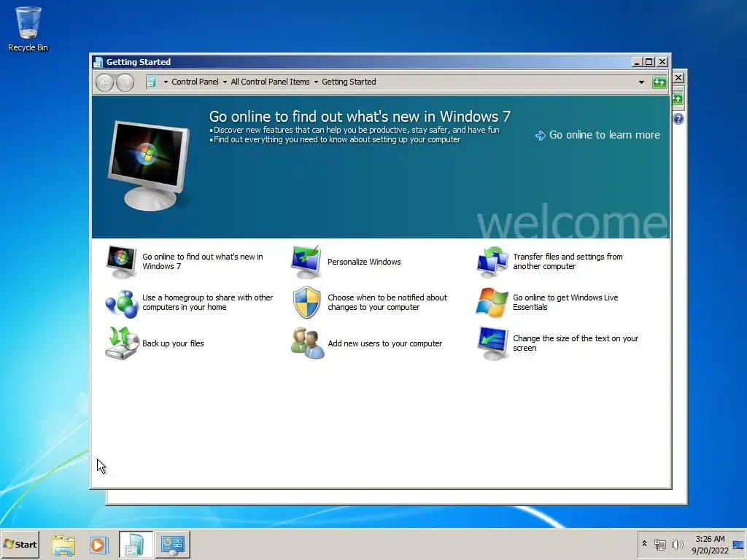Click the Personalize Windows icon
The width and height of the screenshot is (747, 560).
(x=306, y=262)
